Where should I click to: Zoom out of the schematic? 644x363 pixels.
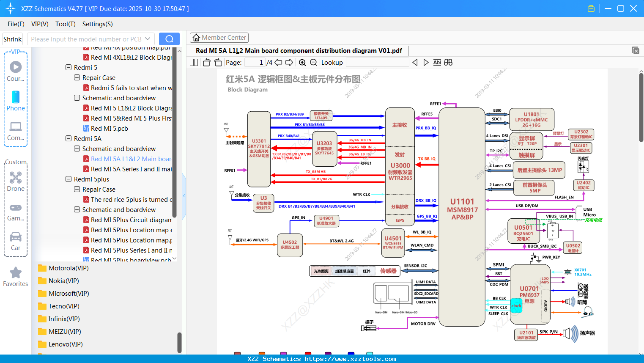314,62
